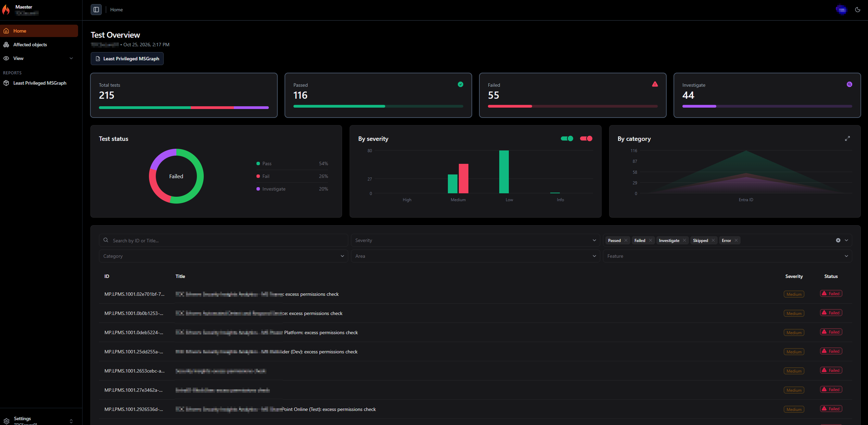Click the Investigate magnifier icon
Screen dimensions: 868x425
point(849,84)
